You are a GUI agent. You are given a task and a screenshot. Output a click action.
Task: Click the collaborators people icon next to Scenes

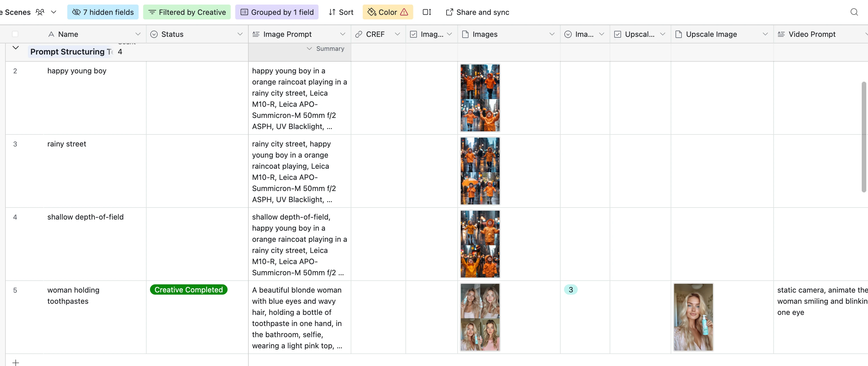pos(40,12)
